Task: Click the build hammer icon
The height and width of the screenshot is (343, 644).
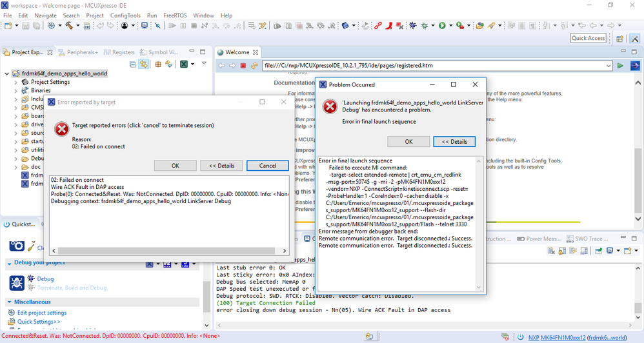Action: [x=69, y=25]
